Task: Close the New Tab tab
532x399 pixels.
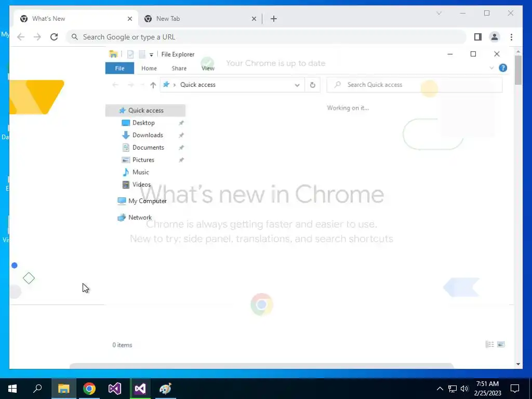Action: pos(254,19)
